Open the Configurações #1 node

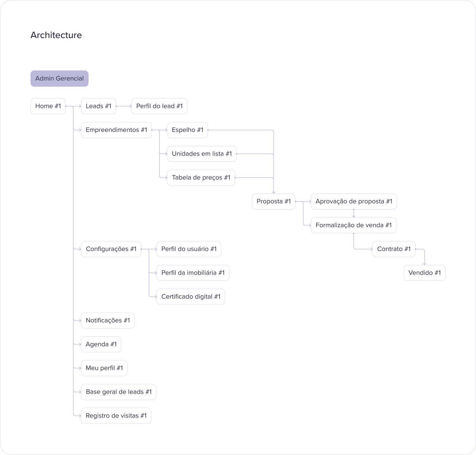point(111,249)
